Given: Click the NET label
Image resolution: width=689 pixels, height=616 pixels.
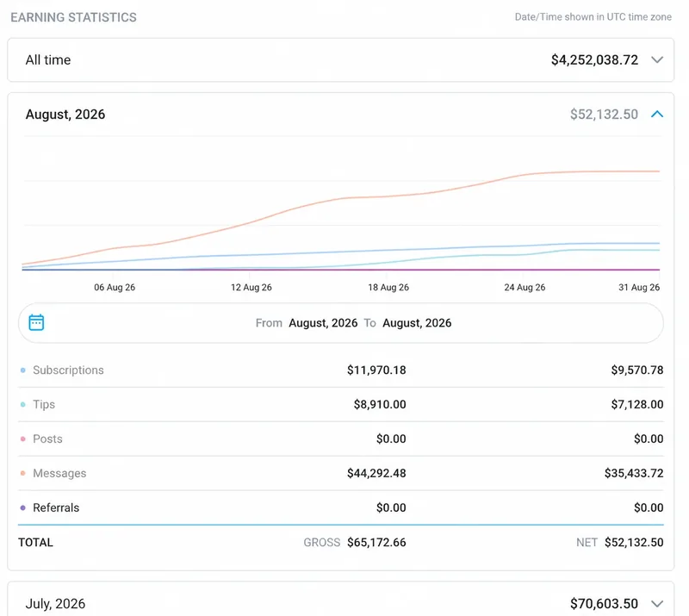Looking at the screenshot, I should pyautogui.click(x=587, y=542).
